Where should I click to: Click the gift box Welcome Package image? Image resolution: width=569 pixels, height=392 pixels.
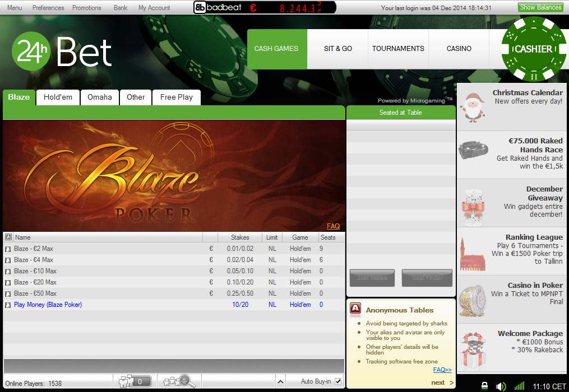pos(473,351)
